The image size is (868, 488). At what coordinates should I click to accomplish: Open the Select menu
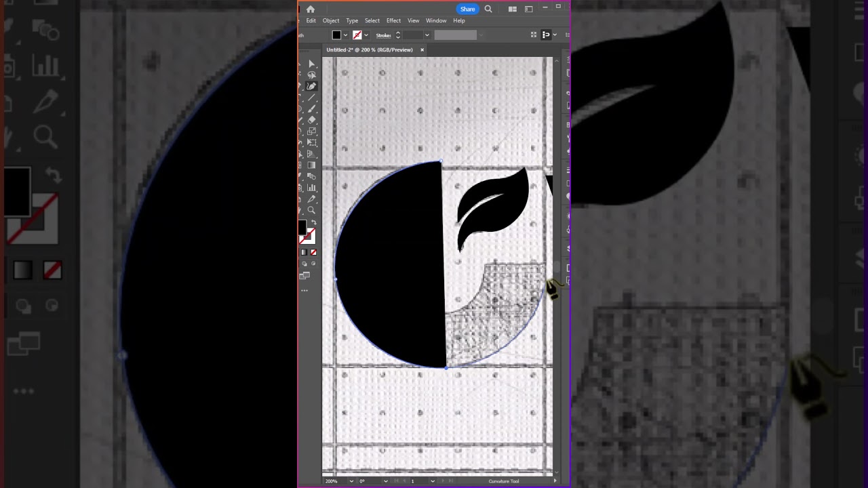click(x=372, y=21)
